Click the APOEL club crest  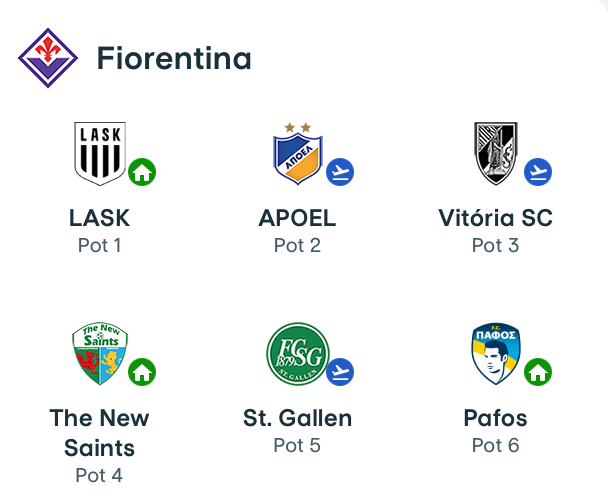(x=297, y=155)
